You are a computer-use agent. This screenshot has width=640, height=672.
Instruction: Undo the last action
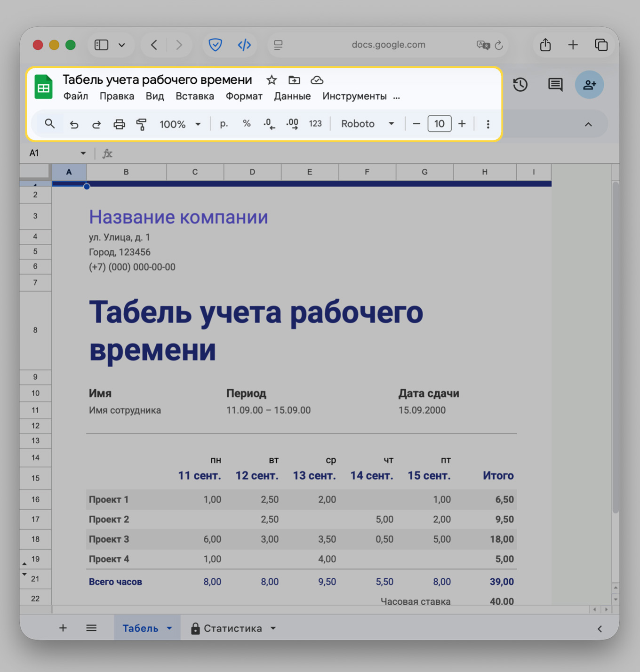(74, 124)
